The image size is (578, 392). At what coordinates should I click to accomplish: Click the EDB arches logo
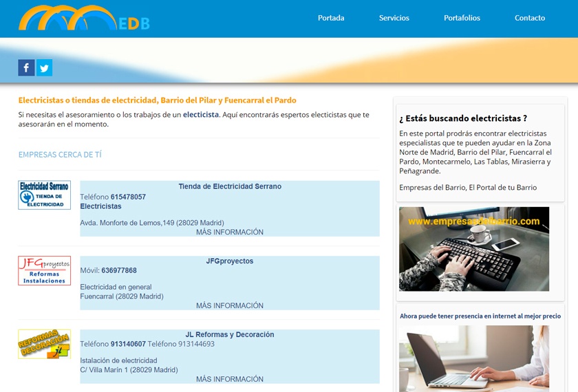point(84,18)
